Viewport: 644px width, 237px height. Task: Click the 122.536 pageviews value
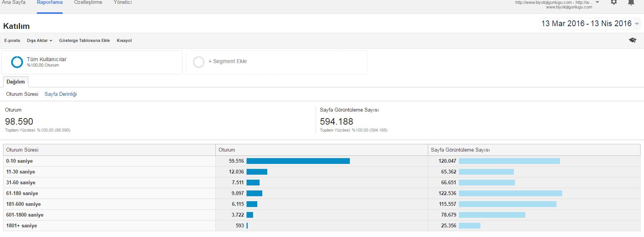(x=447, y=193)
